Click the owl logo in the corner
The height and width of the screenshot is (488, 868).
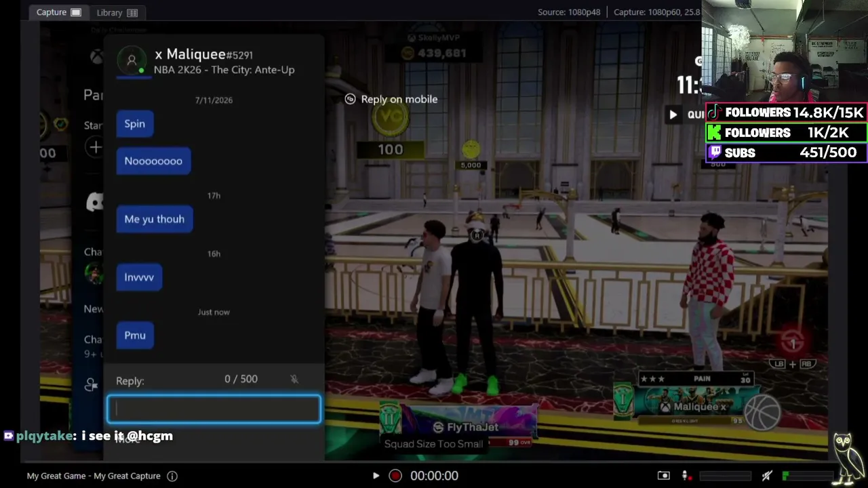click(846, 458)
